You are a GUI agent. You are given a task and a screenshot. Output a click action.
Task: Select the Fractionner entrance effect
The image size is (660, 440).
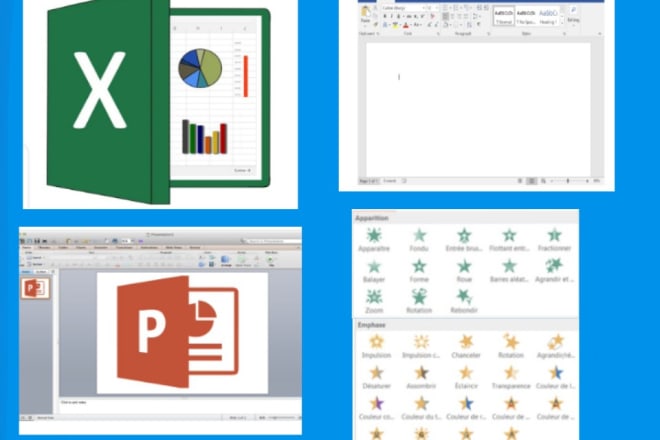pos(554,240)
